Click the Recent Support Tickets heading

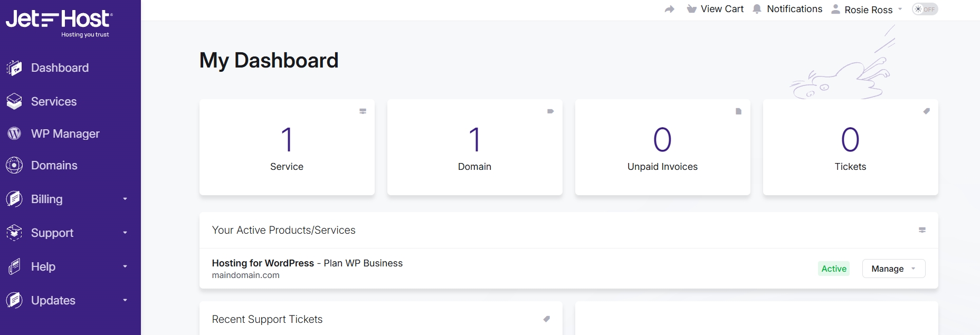[267, 319]
